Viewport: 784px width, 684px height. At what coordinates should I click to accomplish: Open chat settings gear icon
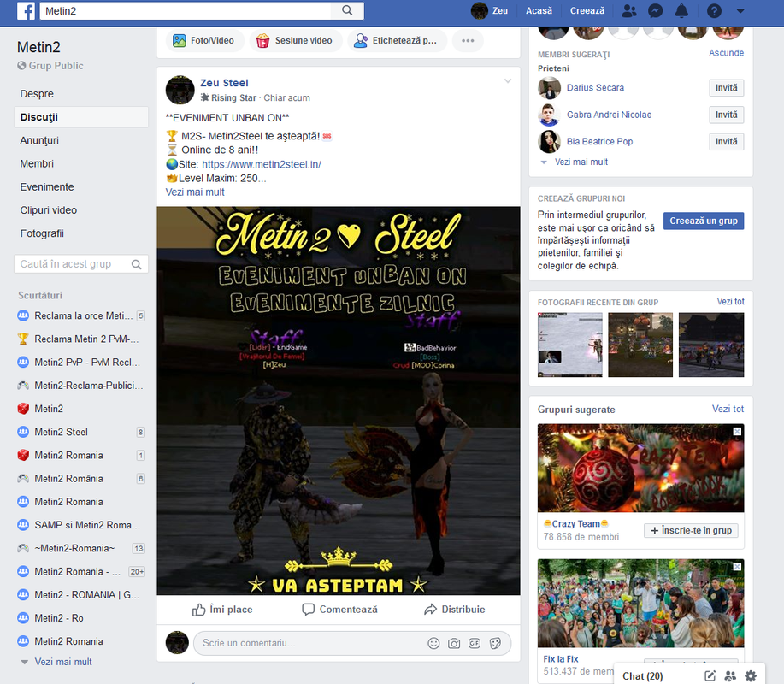click(x=751, y=676)
